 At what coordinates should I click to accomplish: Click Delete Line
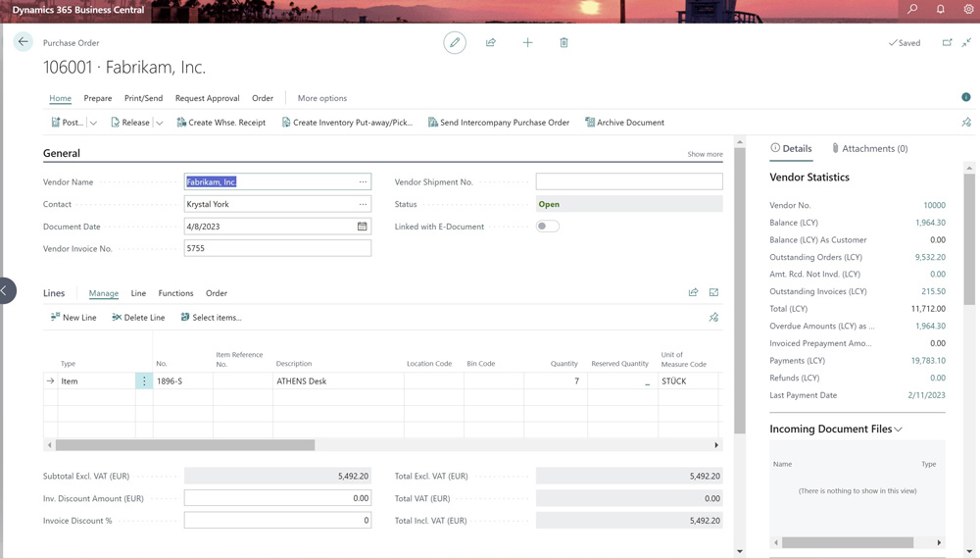(138, 318)
